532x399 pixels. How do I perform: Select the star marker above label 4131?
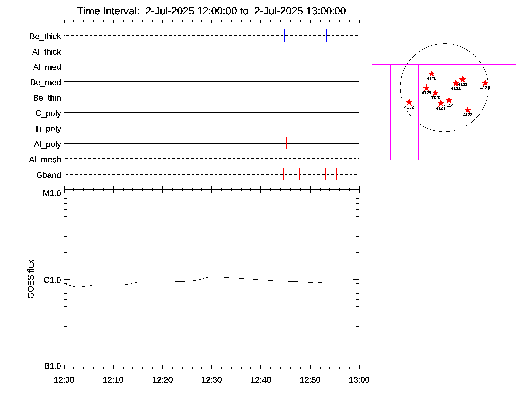456,83
